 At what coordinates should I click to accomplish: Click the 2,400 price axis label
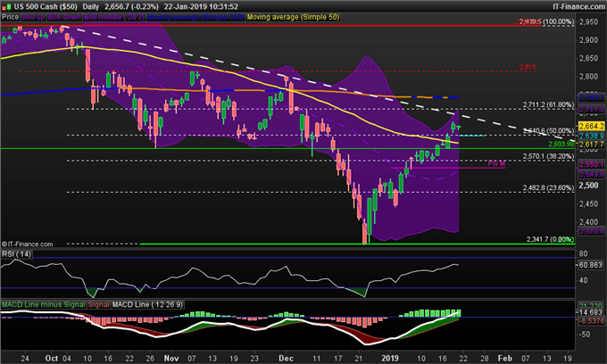point(589,222)
